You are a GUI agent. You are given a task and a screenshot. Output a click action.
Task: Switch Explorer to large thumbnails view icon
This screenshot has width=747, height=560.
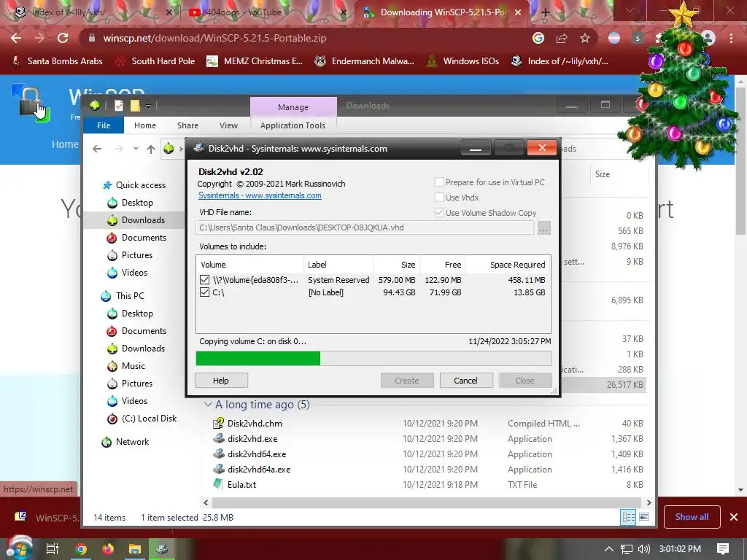644,517
